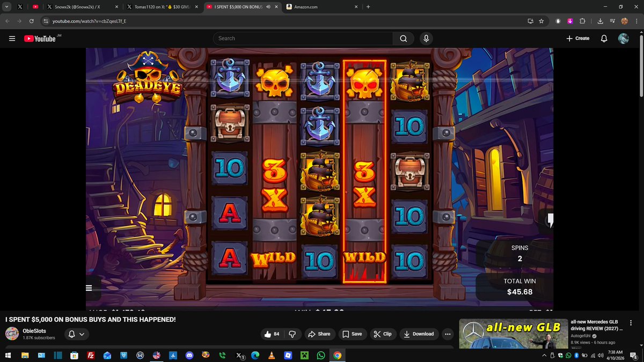Open the YouTube account avatar menu
The height and width of the screenshot is (362, 644).
coord(623,39)
